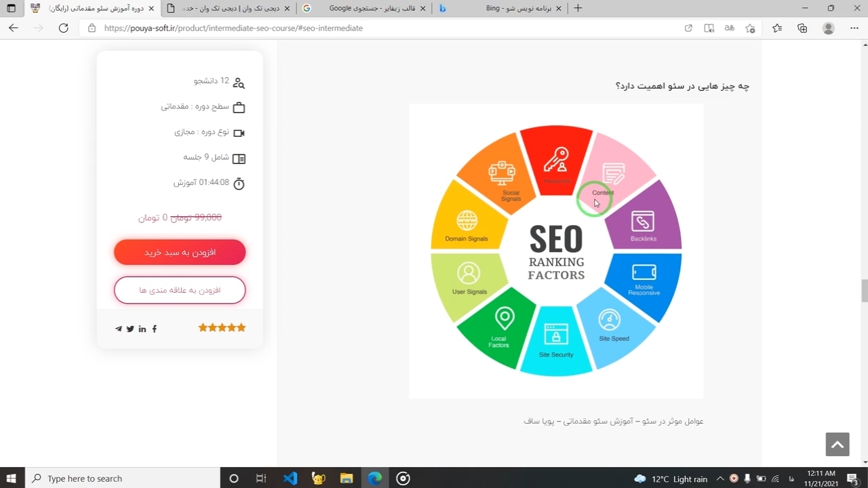Open the vertical tab actions menu

tap(11, 9)
